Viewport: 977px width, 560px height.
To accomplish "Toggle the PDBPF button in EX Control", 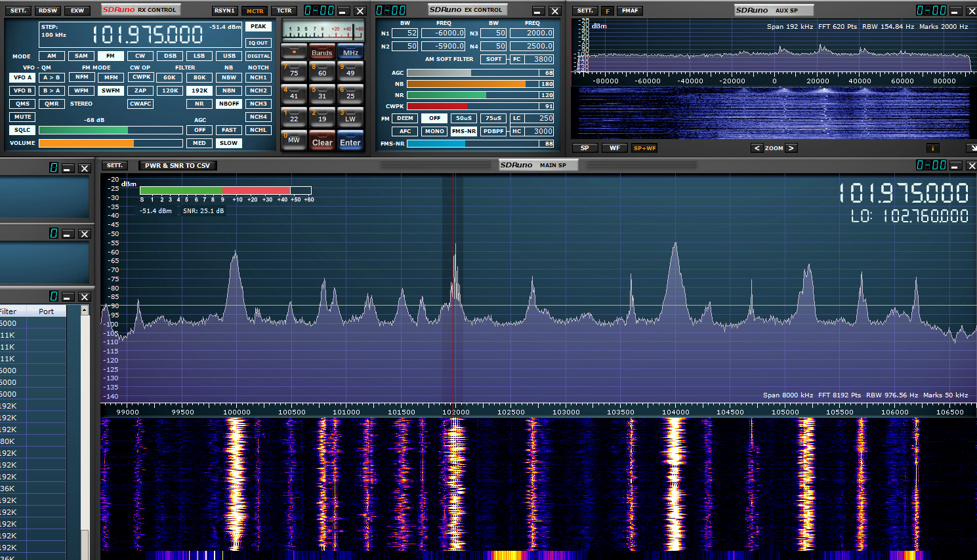I will (x=493, y=131).
